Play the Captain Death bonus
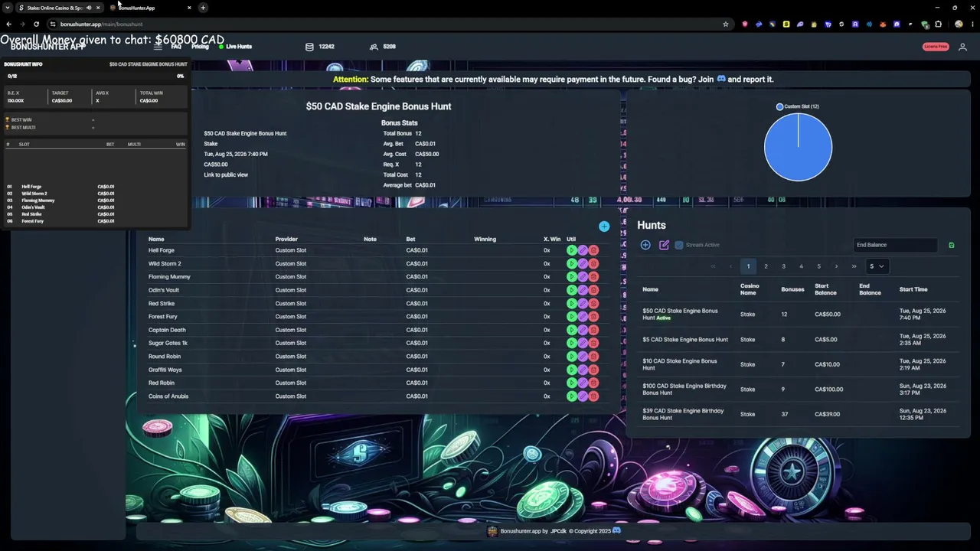Image resolution: width=980 pixels, height=551 pixels. 572,330
